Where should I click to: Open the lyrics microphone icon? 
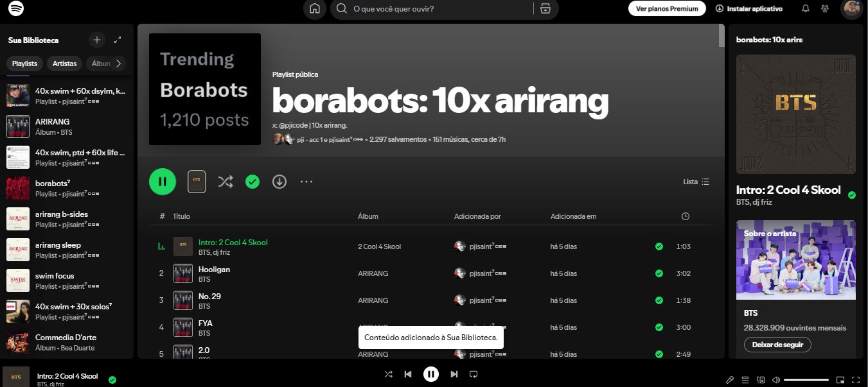click(730, 380)
